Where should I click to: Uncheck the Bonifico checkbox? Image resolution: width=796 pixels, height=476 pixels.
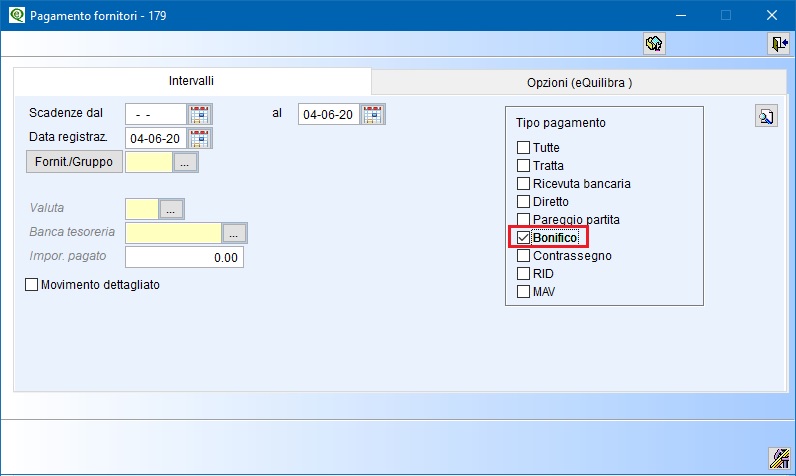pyautogui.click(x=523, y=237)
